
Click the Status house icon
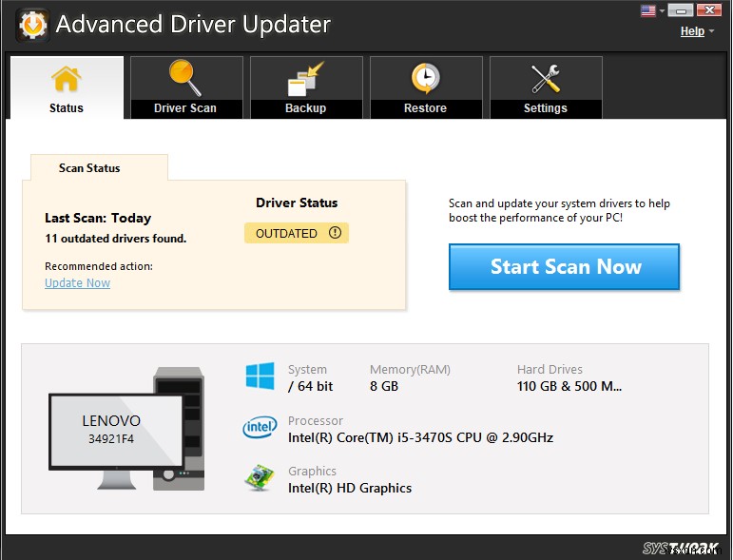click(x=67, y=79)
